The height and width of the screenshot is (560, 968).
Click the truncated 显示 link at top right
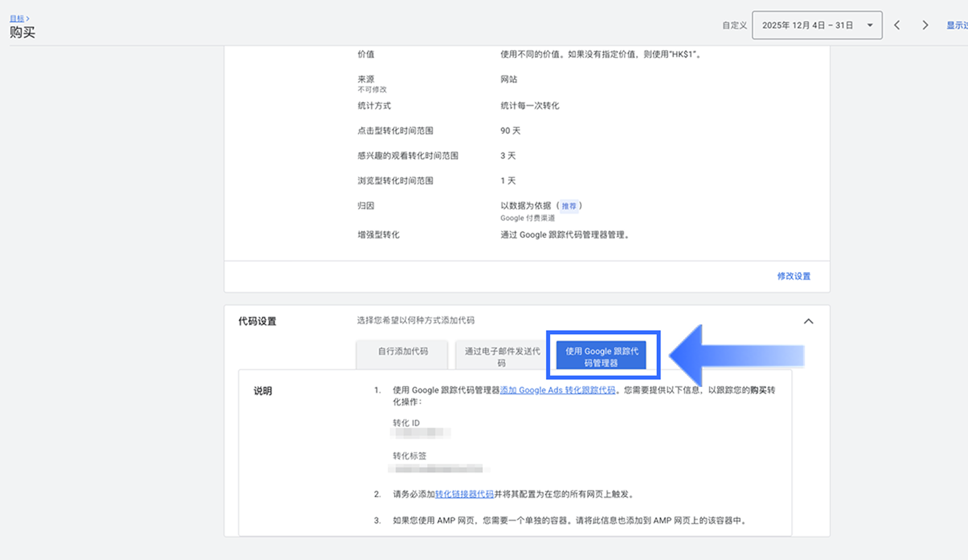(x=957, y=26)
